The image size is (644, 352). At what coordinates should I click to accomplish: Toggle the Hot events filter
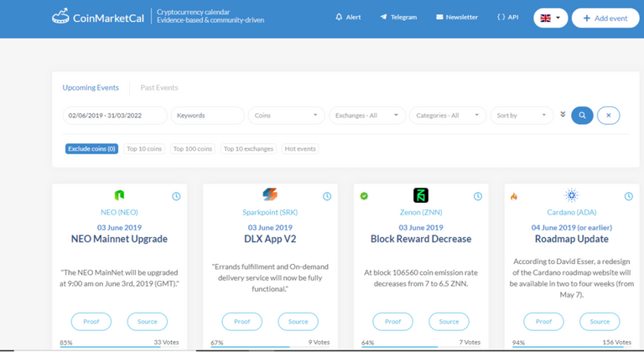(x=300, y=148)
